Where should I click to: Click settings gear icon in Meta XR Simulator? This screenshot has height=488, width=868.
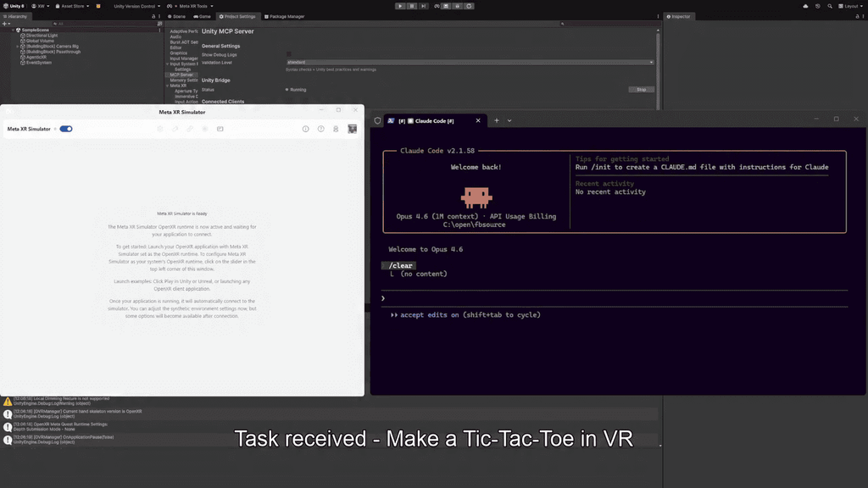(160, 129)
